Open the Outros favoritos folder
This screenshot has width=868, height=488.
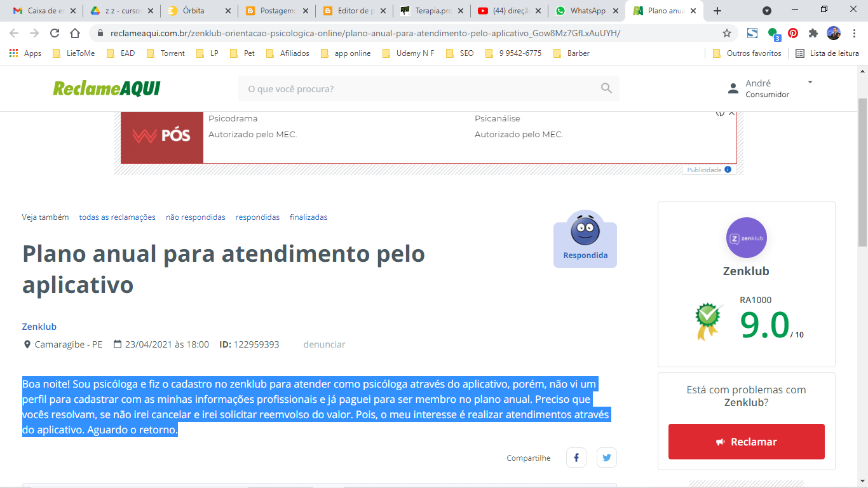747,53
